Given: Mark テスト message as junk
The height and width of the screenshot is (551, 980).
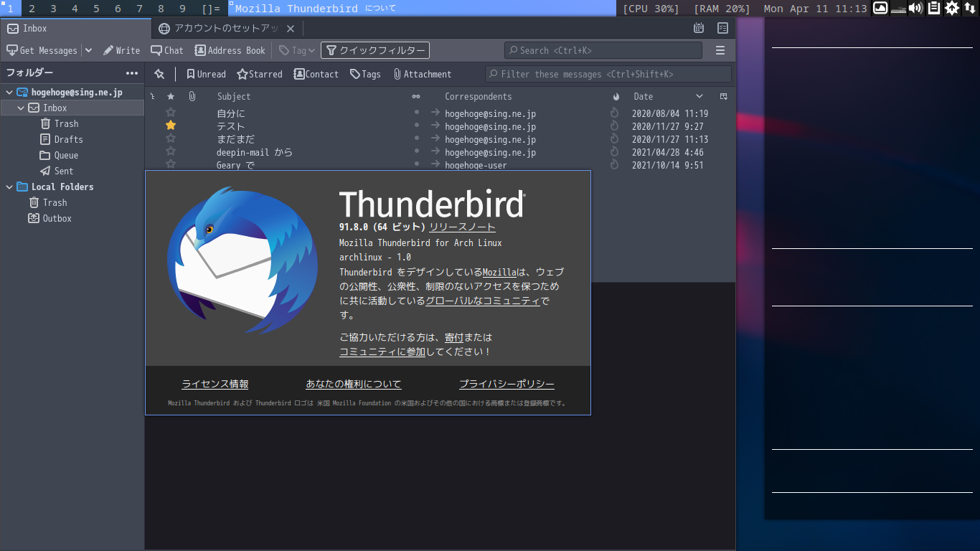Looking at the screenshot, I should tap(614, 126).
